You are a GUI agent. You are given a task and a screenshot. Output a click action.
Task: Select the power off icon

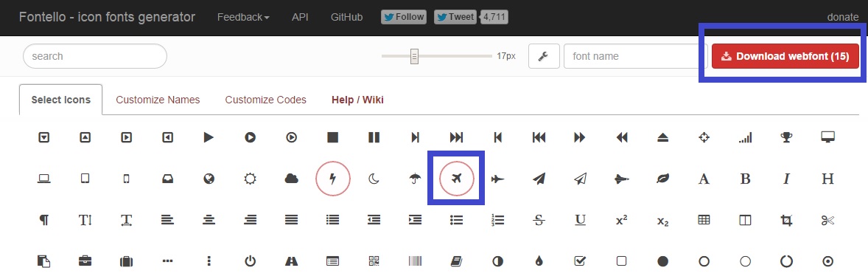point(251,261)
